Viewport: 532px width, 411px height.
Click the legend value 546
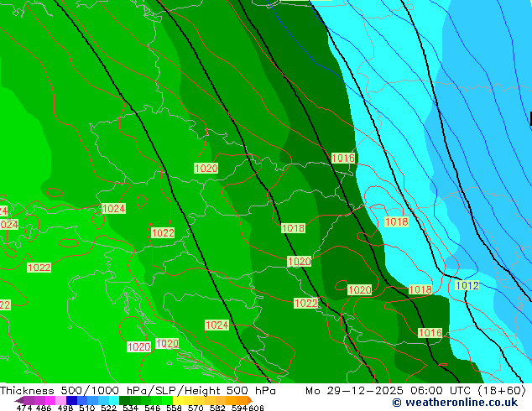click(153, 408)
